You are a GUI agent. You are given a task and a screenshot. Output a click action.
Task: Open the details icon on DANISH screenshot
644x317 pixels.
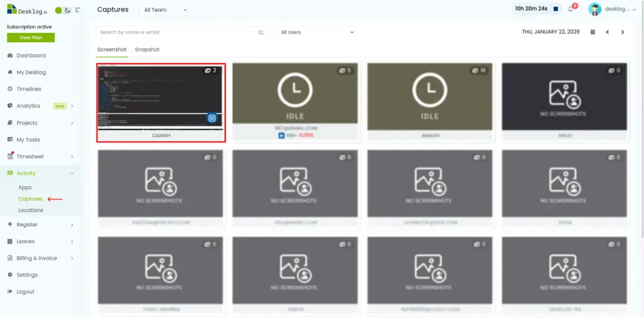(212, 118)
